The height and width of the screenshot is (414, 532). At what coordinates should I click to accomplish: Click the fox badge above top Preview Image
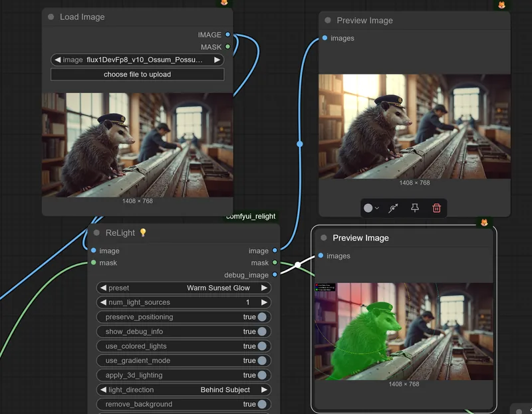tap(501, 5)
